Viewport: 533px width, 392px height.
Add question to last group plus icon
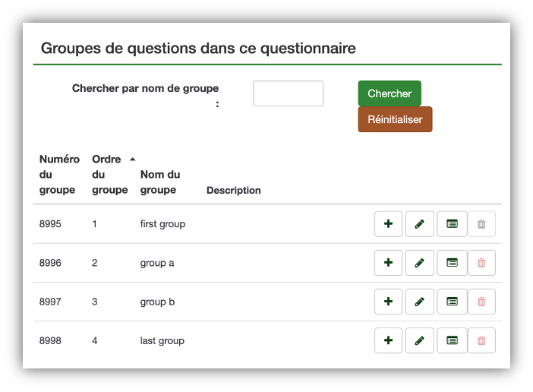pos(388,340)
